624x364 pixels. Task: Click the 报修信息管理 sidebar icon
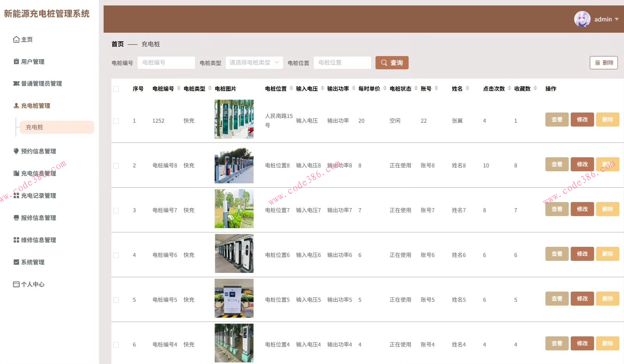pos(16,218)
